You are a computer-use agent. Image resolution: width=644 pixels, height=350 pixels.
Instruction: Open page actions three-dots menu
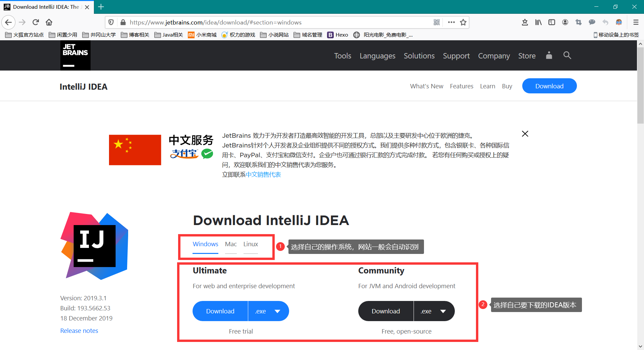451,23
